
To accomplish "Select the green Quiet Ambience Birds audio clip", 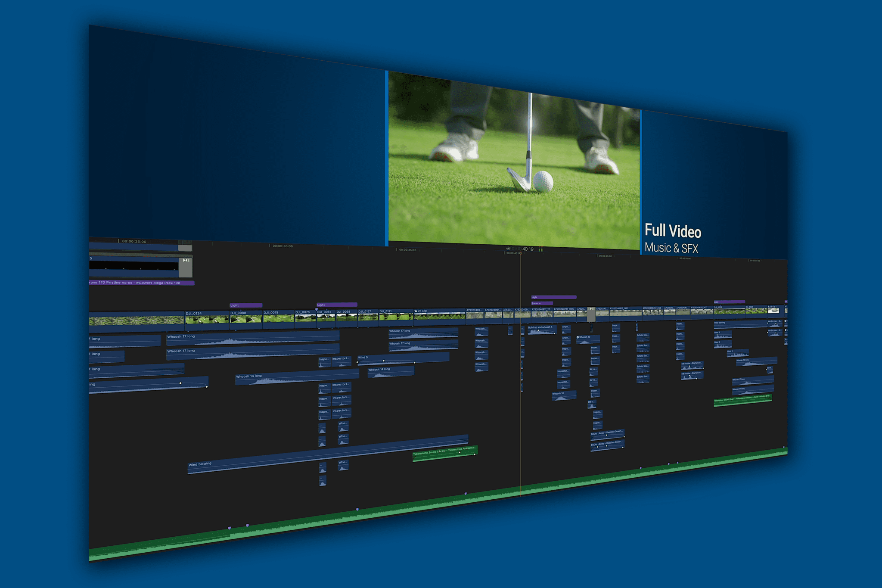I will 742,399.
